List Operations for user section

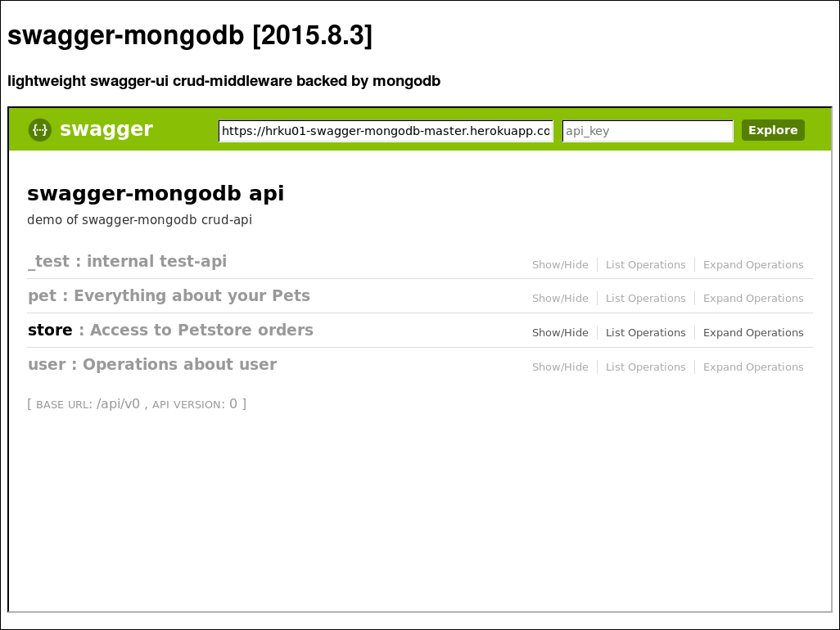point(645,367)
